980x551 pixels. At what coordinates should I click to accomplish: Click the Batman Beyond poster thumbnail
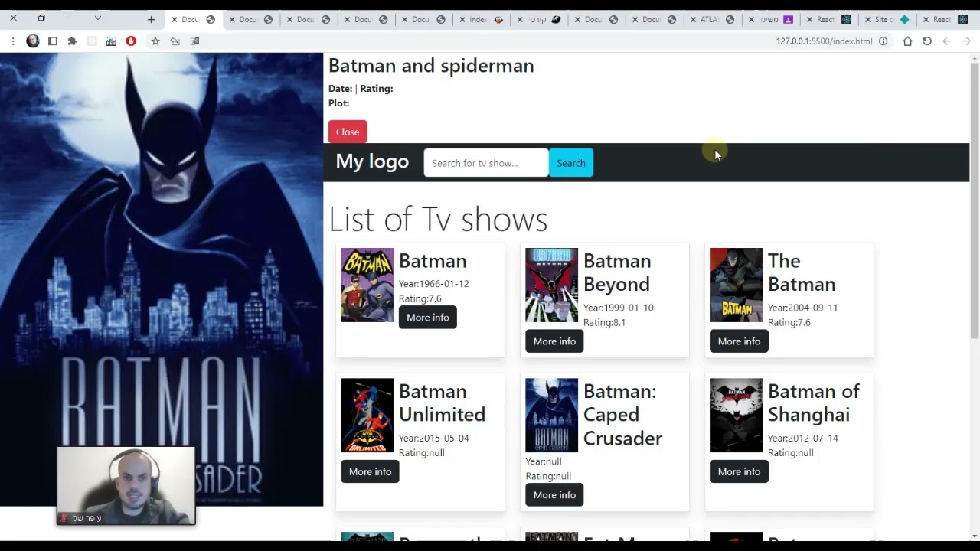point(551,285)
